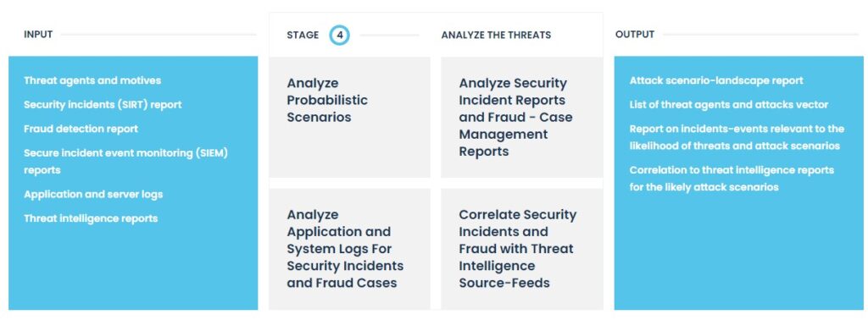Select Threat intelligence reports item
The width and height of the screenshot is (868, 320).
pos(91,218)
